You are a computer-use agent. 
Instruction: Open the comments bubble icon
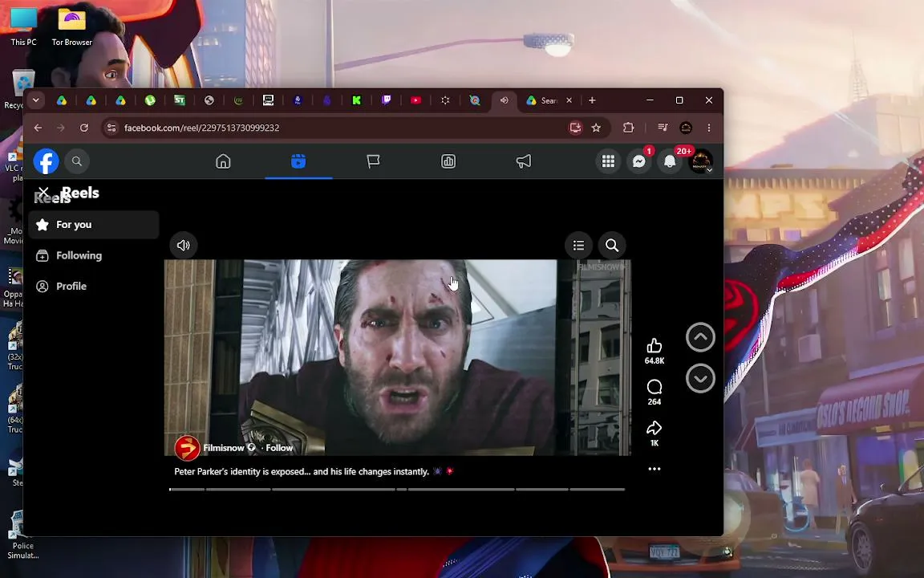(654, 387)
